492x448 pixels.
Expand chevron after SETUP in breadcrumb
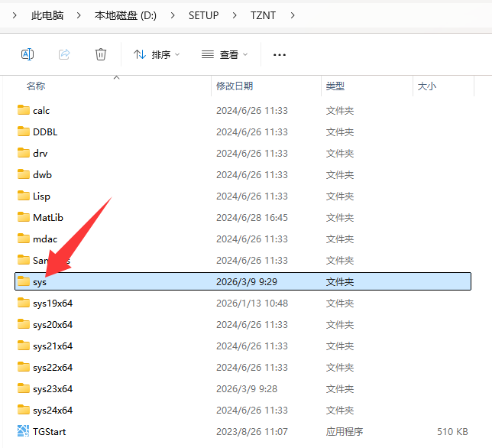click(232, 15)
